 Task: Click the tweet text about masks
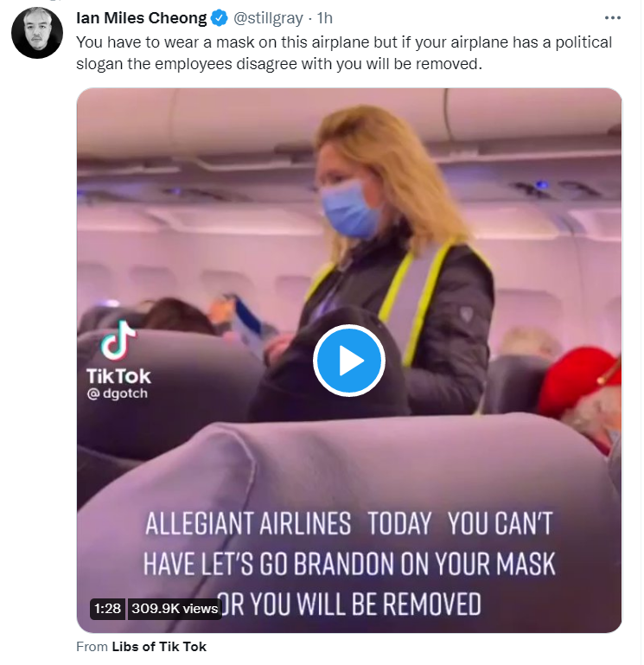tap(344, 53)
